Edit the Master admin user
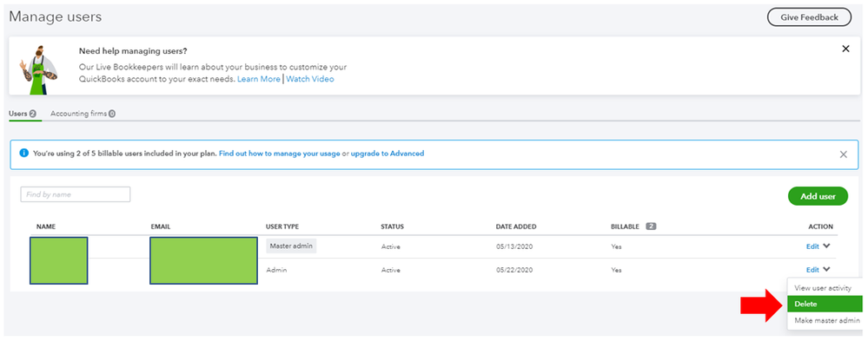Viewport: 868px width, 341px height. 812,246
